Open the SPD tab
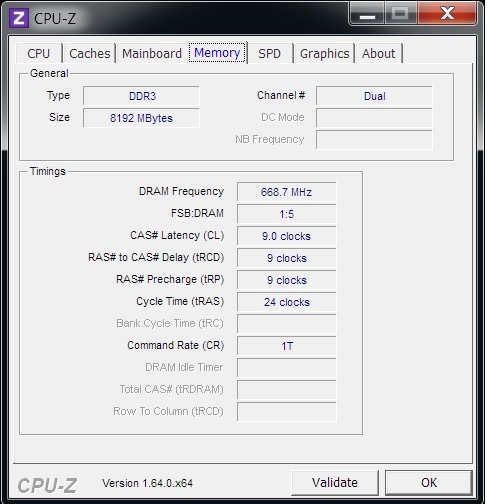 [270, 53]
